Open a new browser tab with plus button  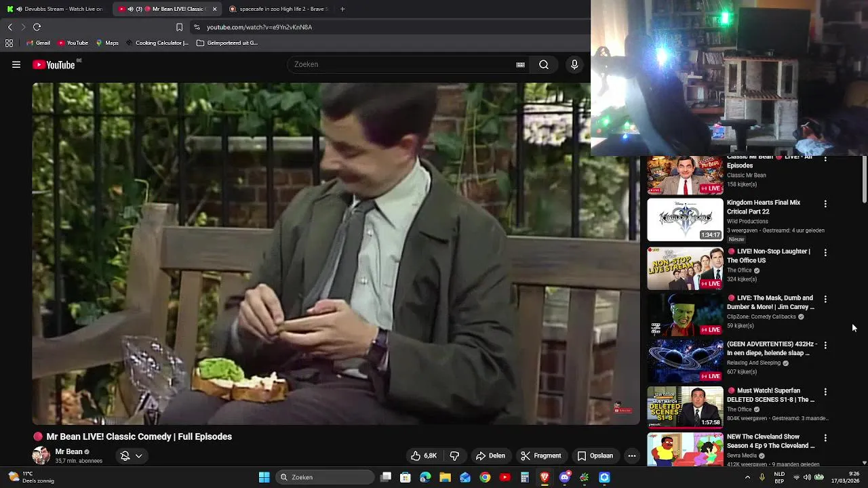tap(342, 9)
